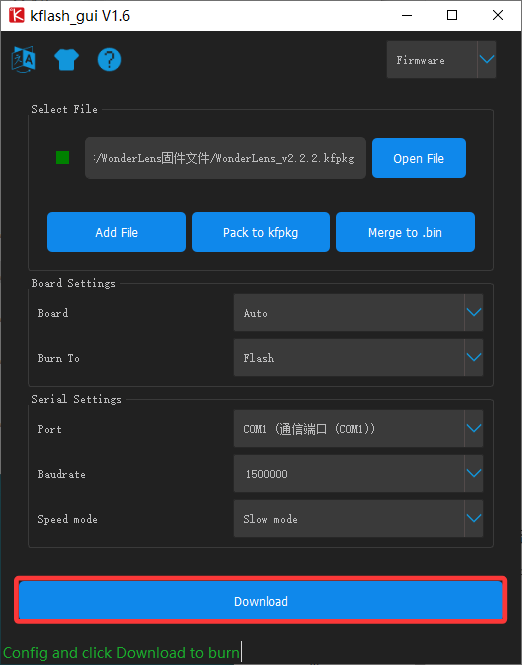
Task: Expand the Burn To Flash dropdown
Action: pos(358,358)
